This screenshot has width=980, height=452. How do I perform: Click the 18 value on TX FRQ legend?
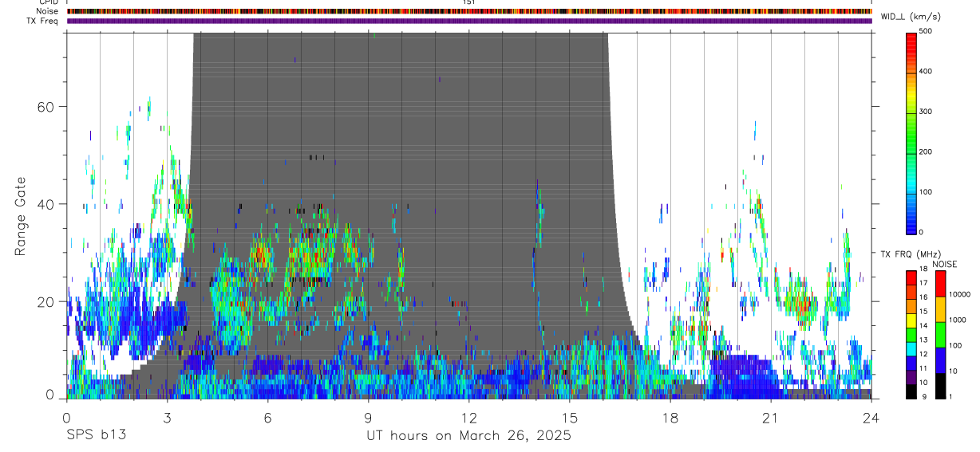(923, 271)
